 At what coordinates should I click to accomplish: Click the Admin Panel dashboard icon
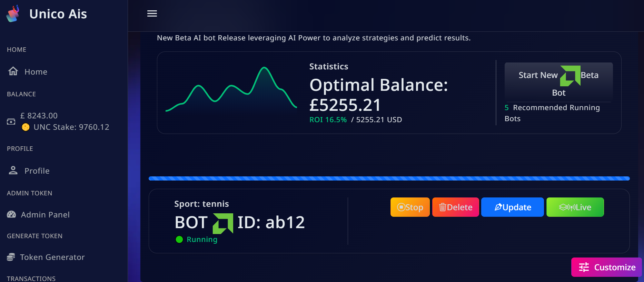click(x=11, y=214)
